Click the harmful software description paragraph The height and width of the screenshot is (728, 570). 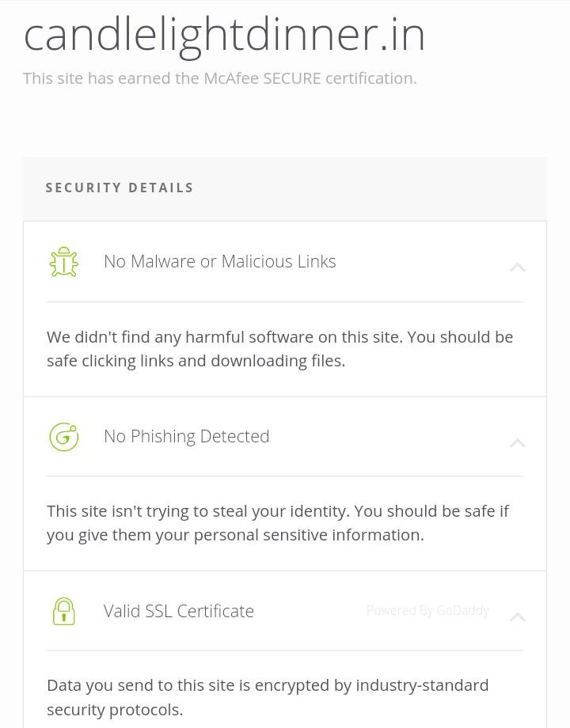point(279,348)
